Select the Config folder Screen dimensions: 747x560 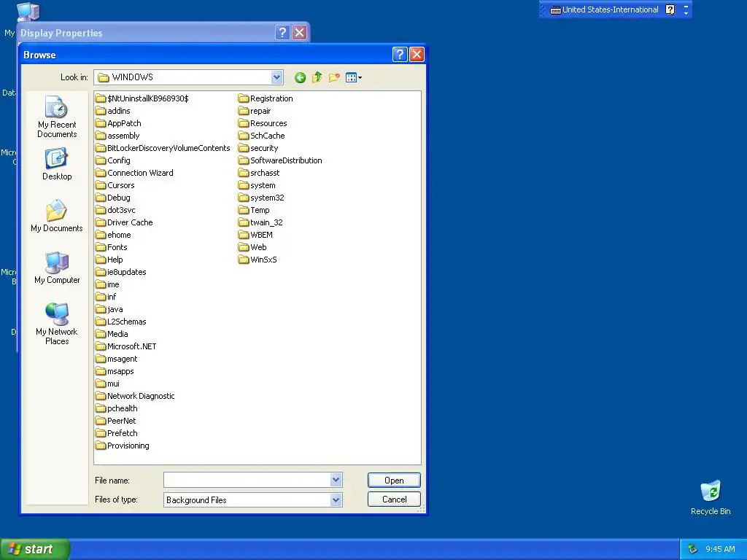[113, 160]
